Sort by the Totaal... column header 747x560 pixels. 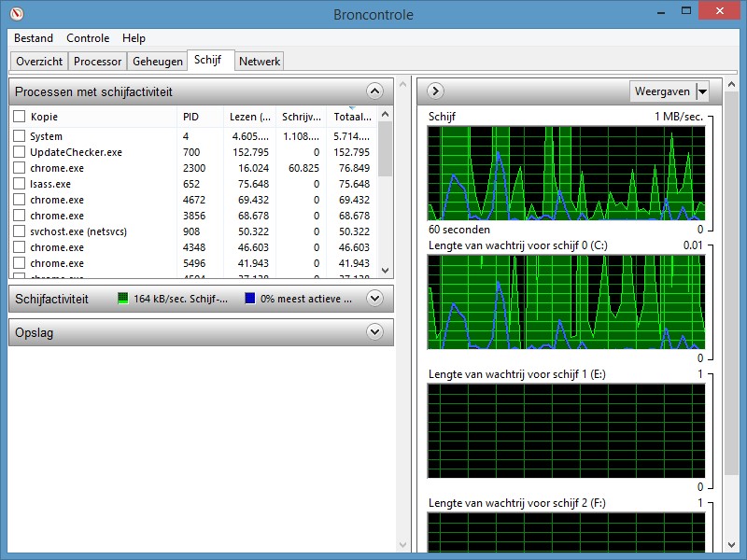(x=353, y=117)
